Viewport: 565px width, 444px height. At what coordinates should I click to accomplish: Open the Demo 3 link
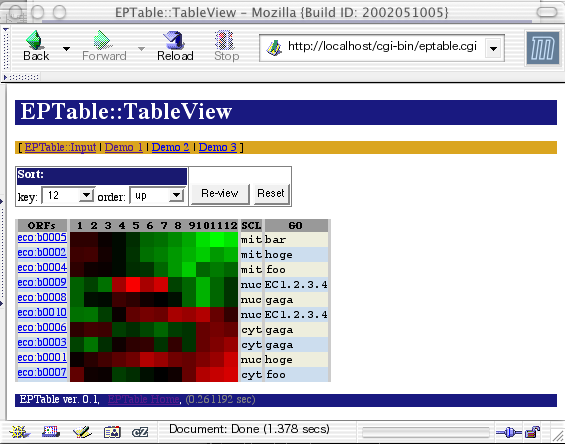218,147
